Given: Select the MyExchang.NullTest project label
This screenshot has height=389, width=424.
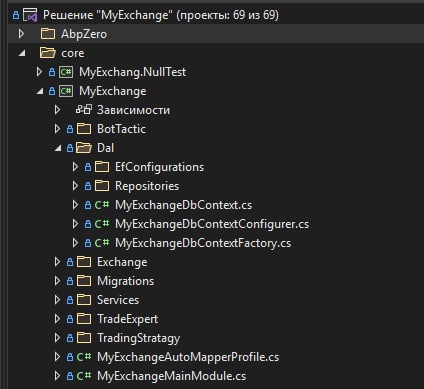Looking at the screenshot, I should (132, 72).
